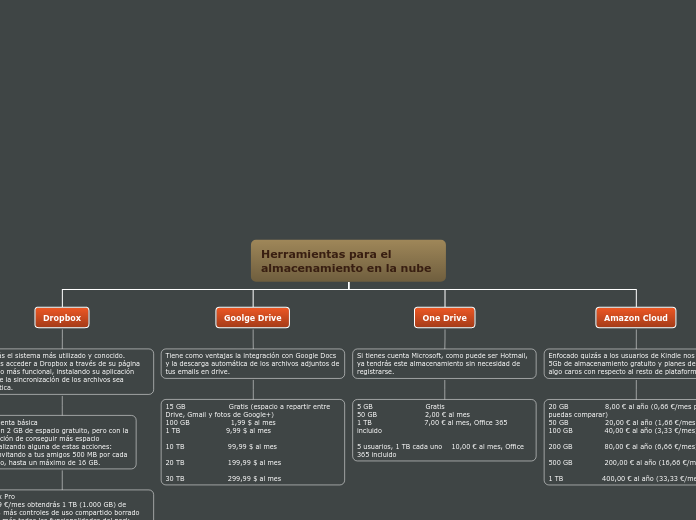Select the central node 'Herramientas para el almacenamiento en la nube'
The width and height of the screenshot is (696, 520).
[x=348, y=261]
